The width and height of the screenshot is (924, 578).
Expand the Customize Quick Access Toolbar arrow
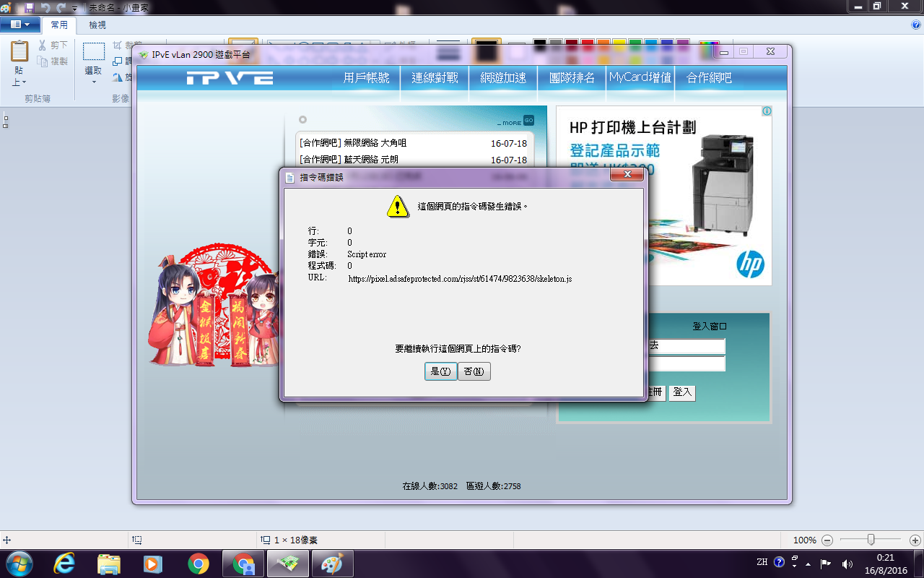pyautogui.click(x=74, y=7)
